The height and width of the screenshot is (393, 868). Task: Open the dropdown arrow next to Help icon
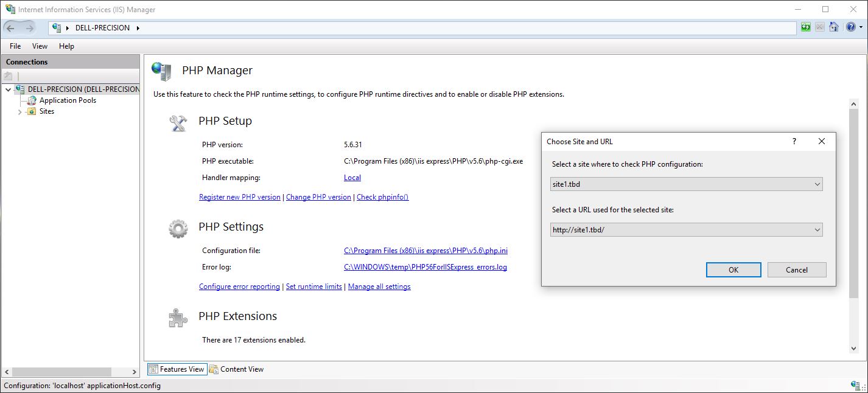[x=861, y=28]
